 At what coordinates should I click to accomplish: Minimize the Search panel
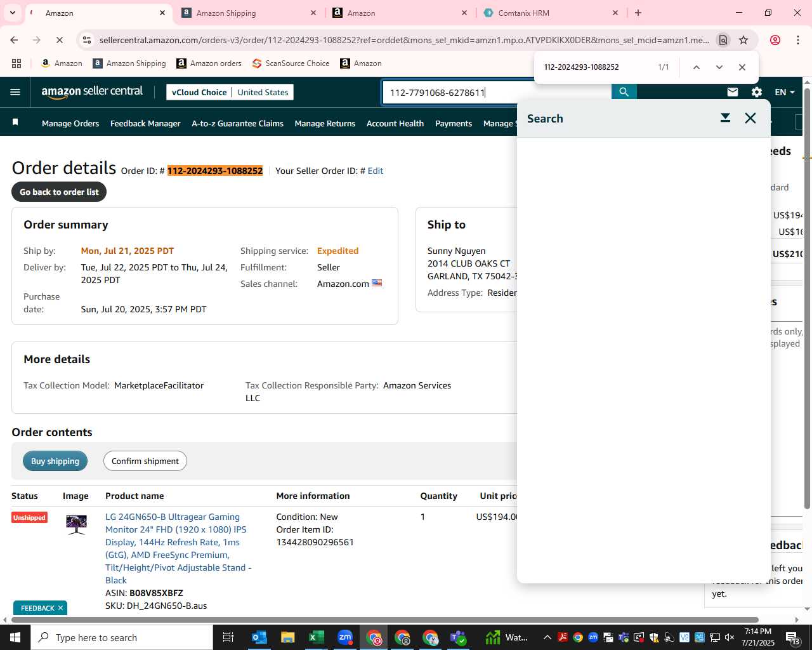(725, 118)
